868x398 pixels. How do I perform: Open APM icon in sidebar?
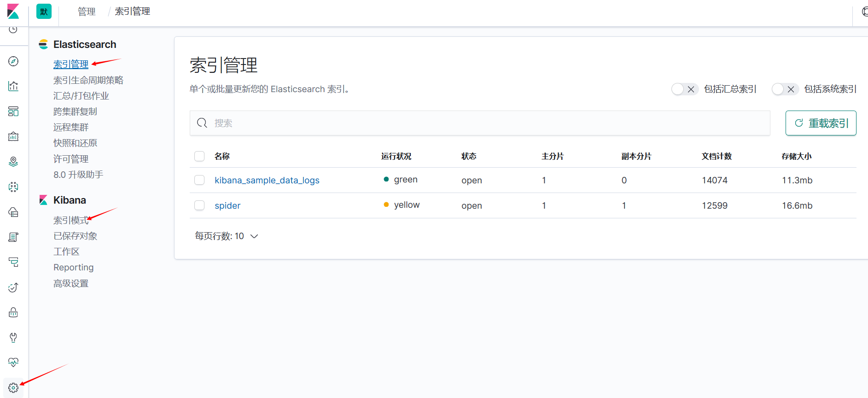point(13,262)
